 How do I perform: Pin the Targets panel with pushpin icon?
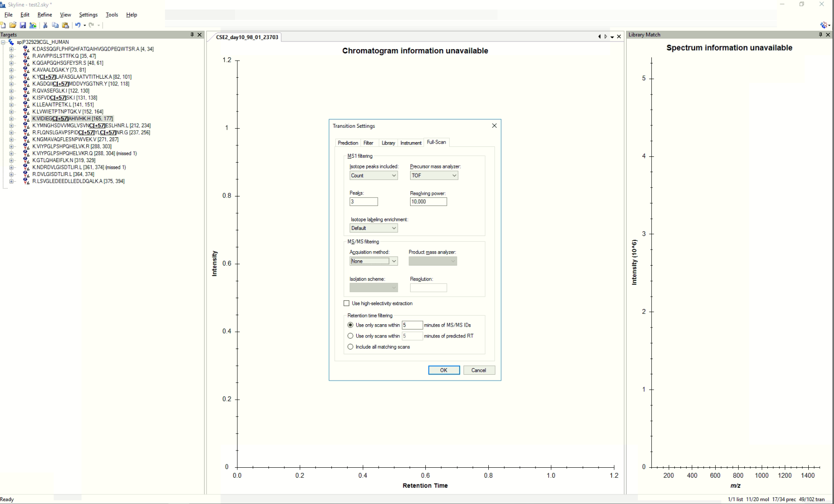tap(192, 35)
